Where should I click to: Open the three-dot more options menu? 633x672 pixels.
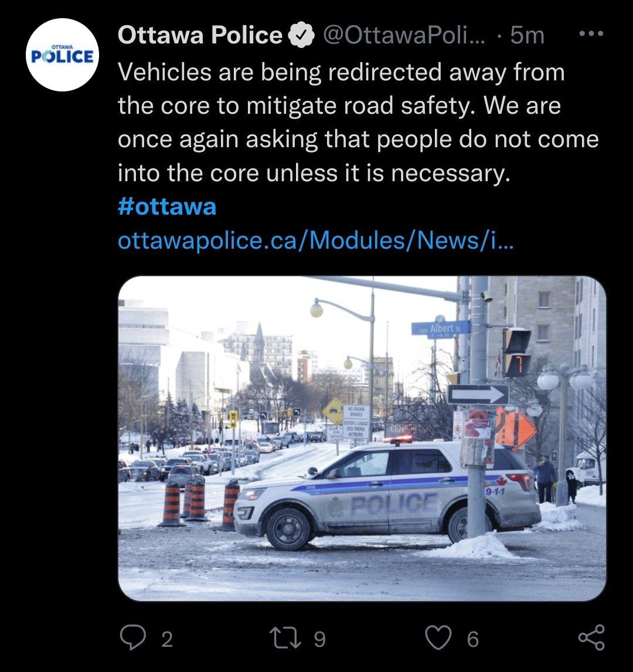pos(591,33)
